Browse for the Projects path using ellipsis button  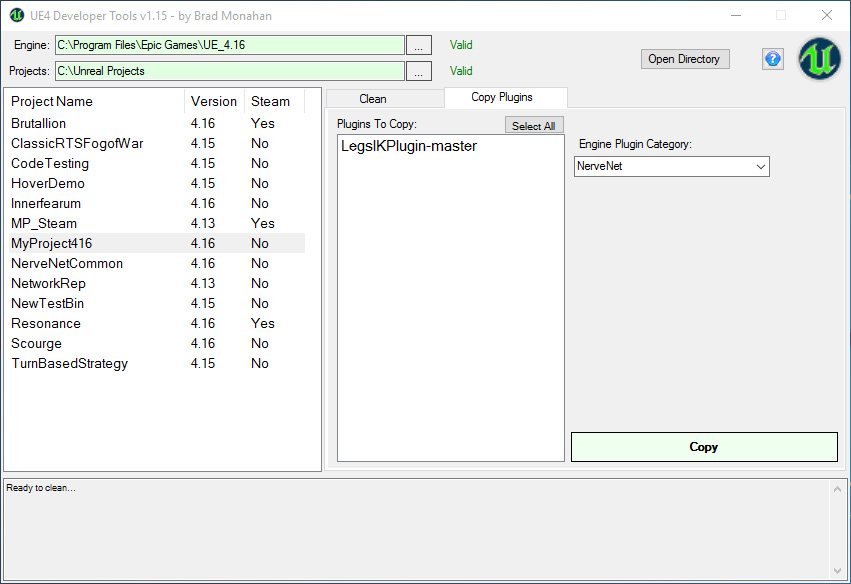pos(419,71)
